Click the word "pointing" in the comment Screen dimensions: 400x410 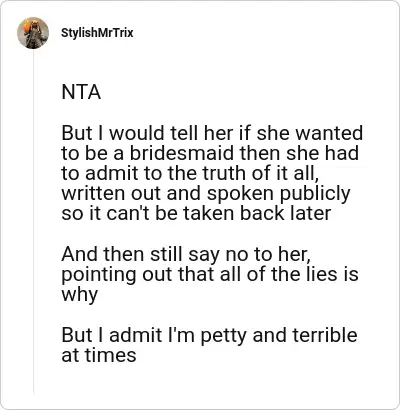(98, 275)
